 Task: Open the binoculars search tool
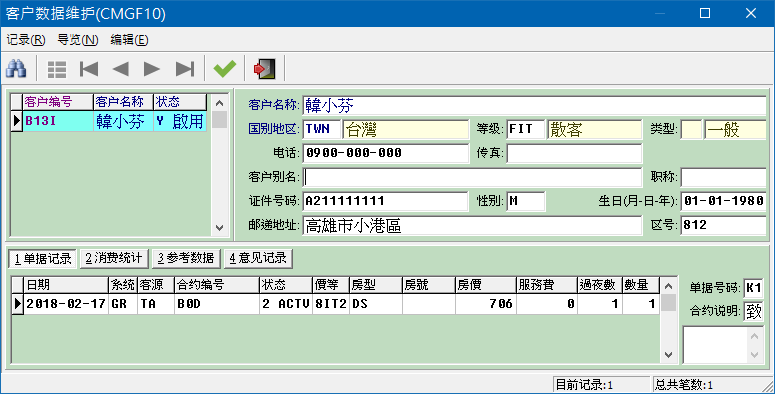point(16,69)
